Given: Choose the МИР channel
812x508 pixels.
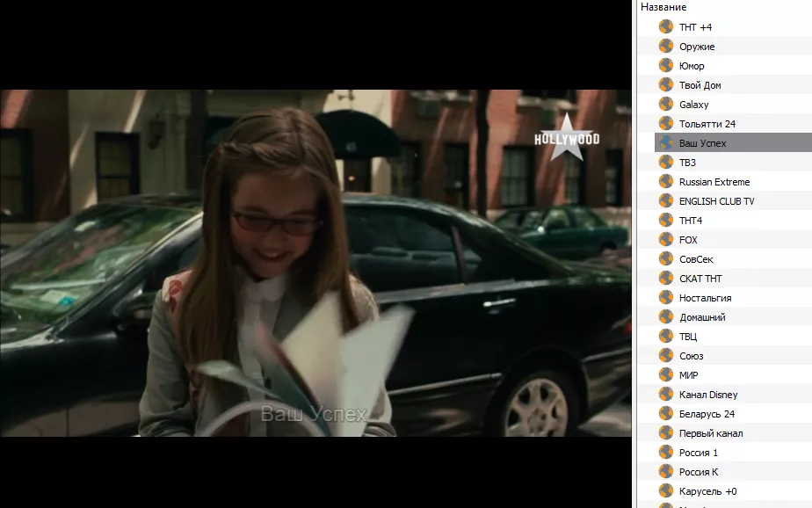Looking at the screenshot, I should [x=689, y=375].
